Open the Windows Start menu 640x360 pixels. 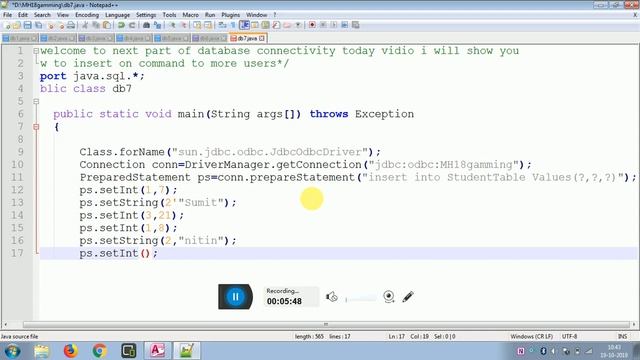click(x=12, y=351)
